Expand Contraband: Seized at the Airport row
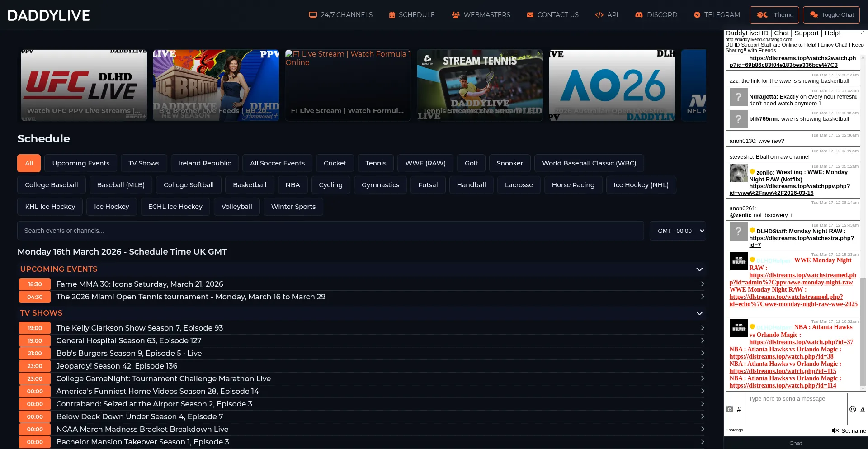The width and height of the screenshot is (868, 449). [362, 404]
